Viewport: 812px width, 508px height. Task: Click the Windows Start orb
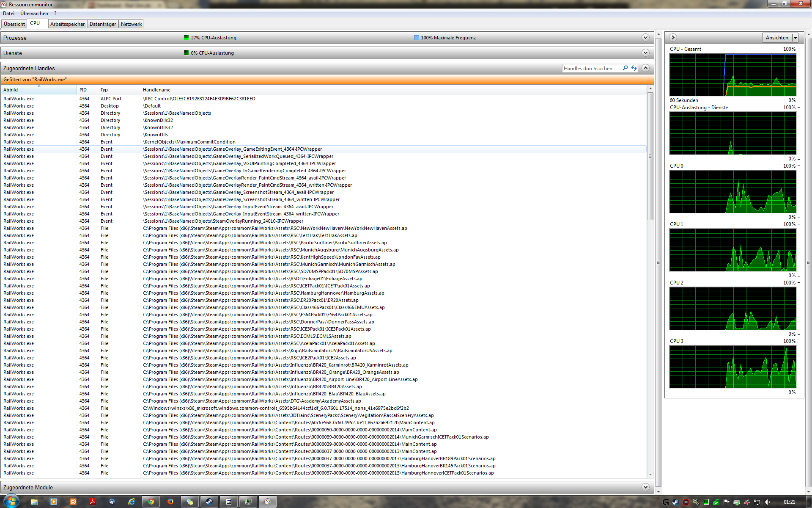point(11,501)
